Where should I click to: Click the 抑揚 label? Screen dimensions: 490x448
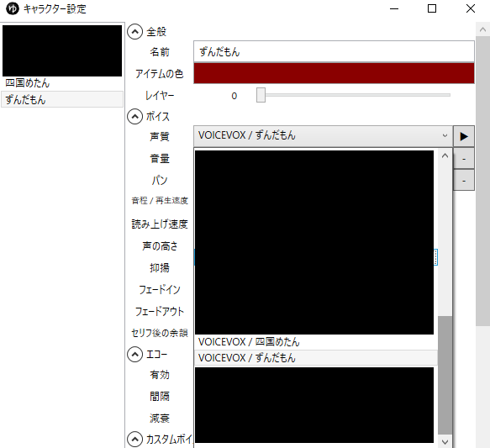pyautogui.click(x=160, y=268)
